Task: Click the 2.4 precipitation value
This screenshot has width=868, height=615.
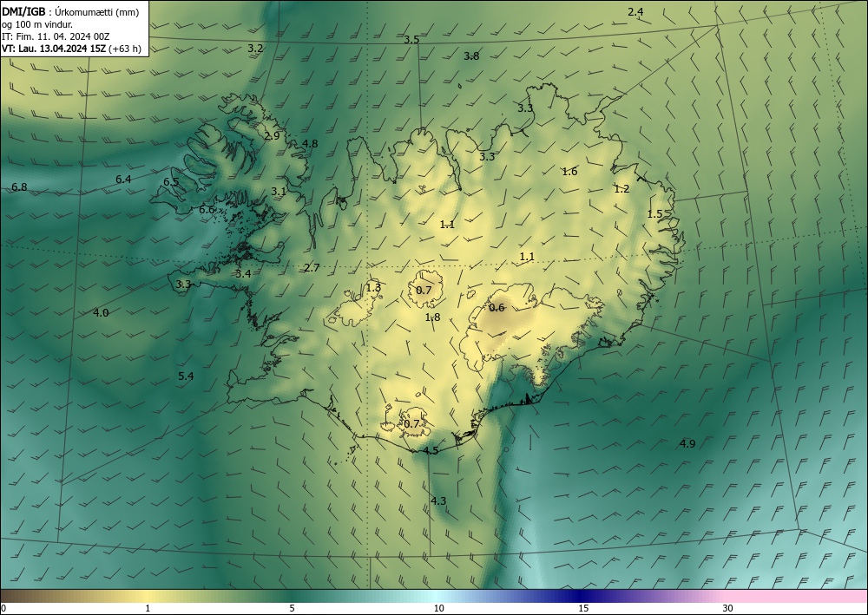Action: pyautogui.click(x=635, y=11)
